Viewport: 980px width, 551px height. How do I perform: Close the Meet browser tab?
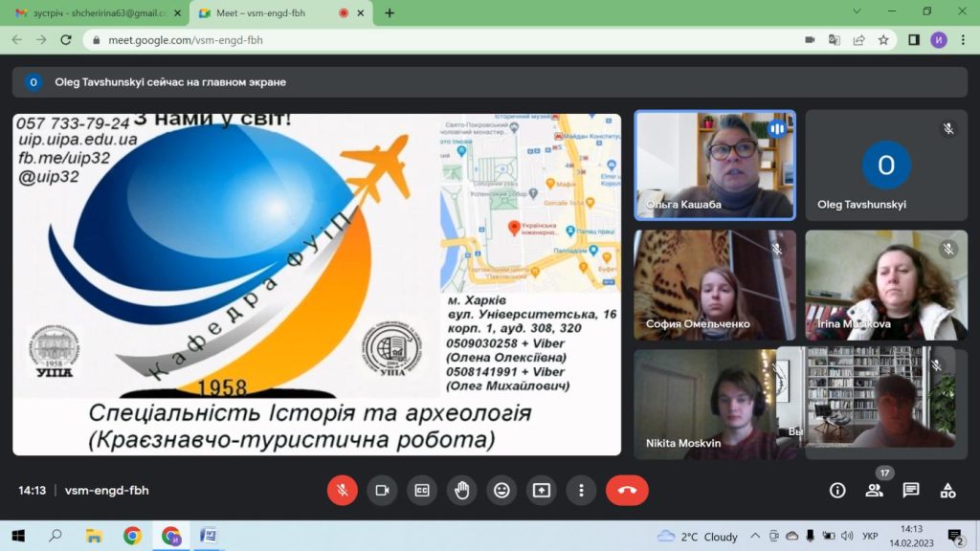coord(361,13)
